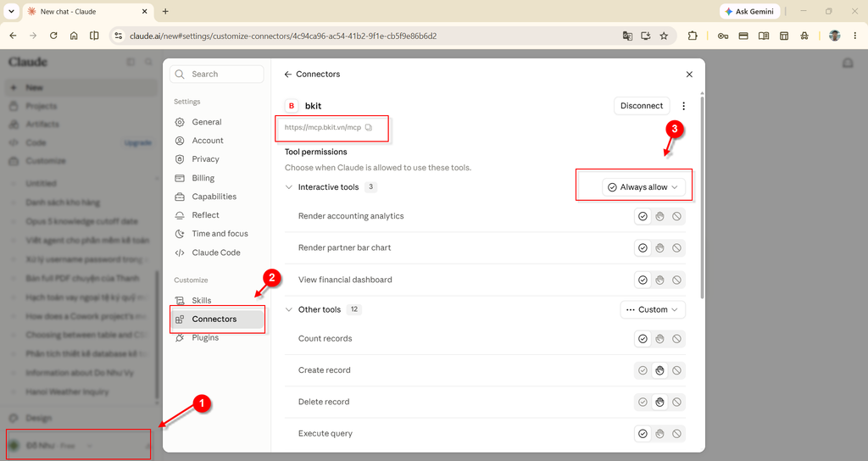Open site information icon in address bar

coord(118,36)
